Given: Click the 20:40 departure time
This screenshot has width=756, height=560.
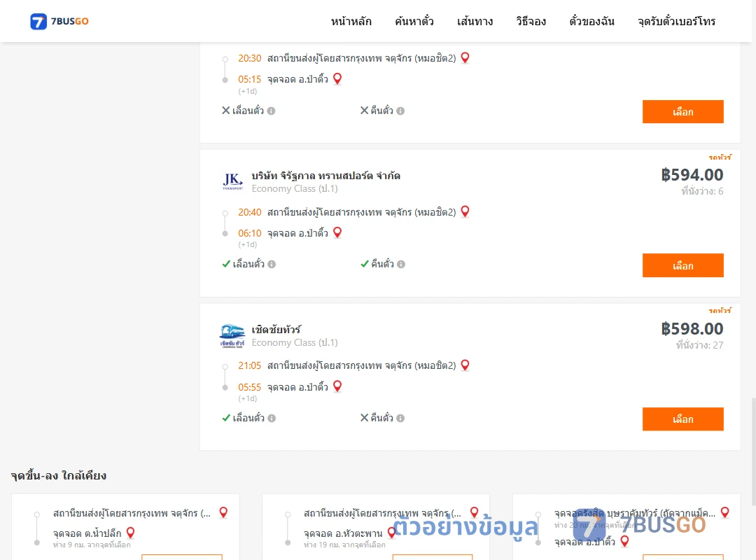Looking at the screenshot, I should coord(249,212).
